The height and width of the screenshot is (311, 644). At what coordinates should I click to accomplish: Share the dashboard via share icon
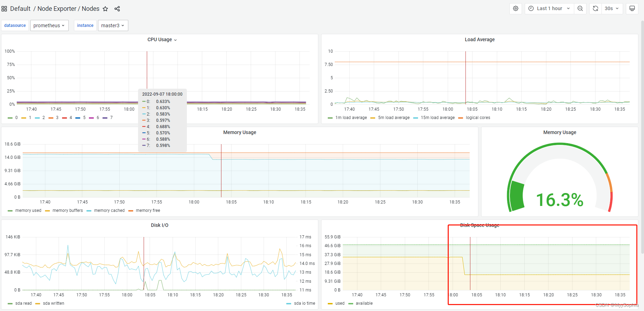117,9
